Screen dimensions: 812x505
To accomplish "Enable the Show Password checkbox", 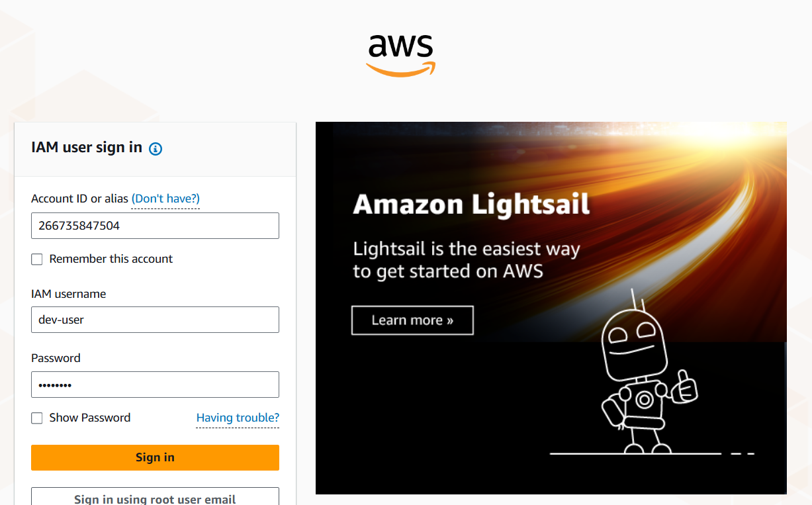I will coord(37,418).
